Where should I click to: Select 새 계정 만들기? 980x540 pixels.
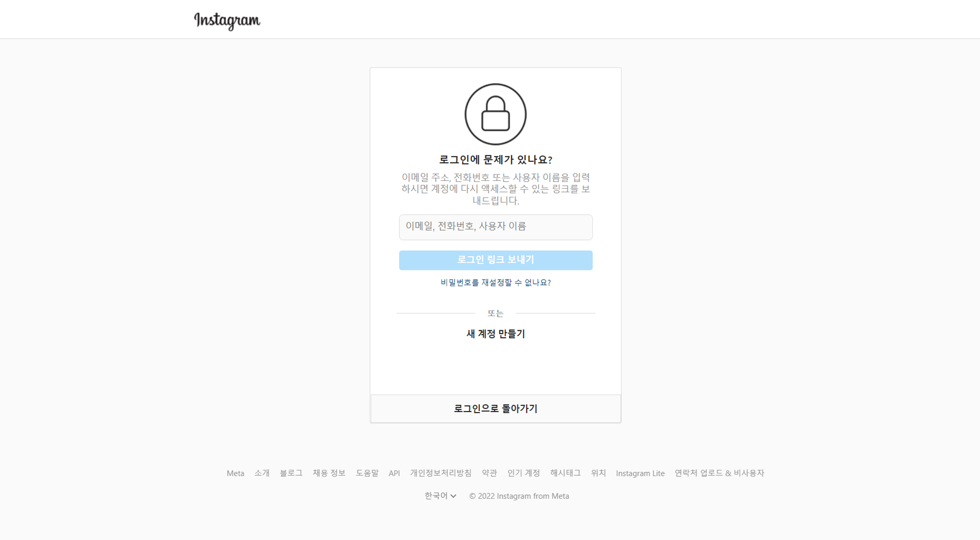pos(495,334)
